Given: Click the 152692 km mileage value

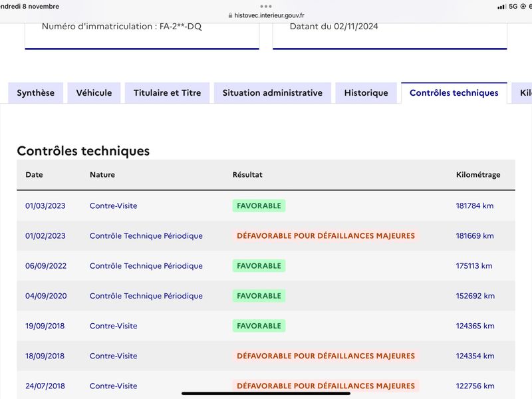Looking at the screenshot, I should tap(475, 296).
